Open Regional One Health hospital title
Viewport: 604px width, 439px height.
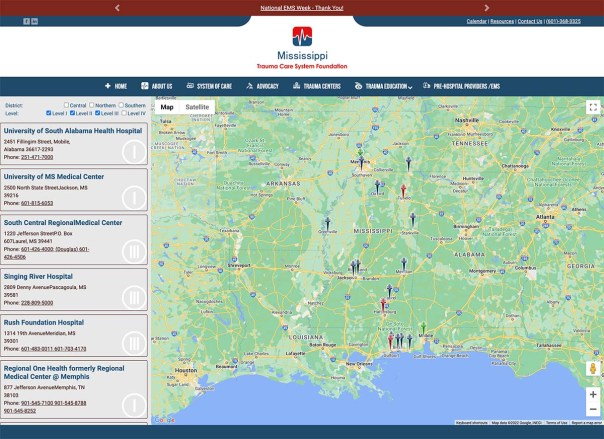(64, 372)
